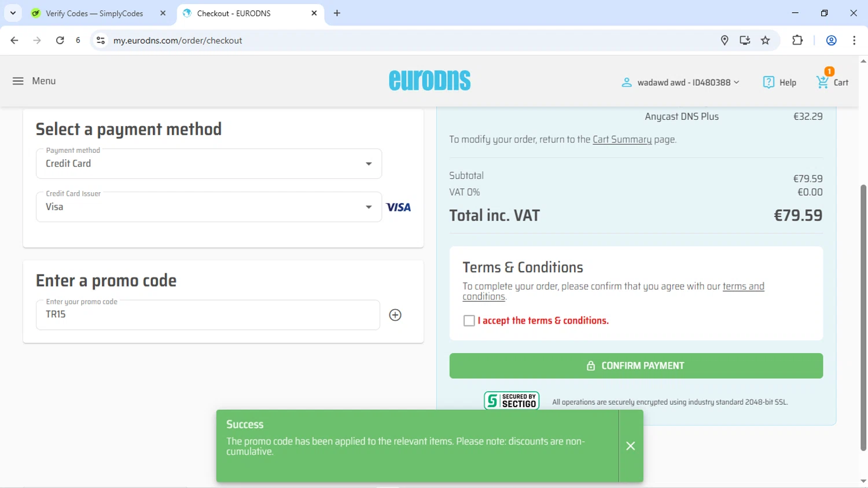Click the I accept the terms text
The height and width of the screenshot is (488, 868).
pyautogui.click(x=543, y=321)
